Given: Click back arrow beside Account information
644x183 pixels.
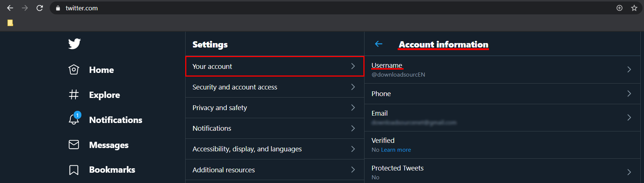Looking at the screenshot, I should 379,44.
